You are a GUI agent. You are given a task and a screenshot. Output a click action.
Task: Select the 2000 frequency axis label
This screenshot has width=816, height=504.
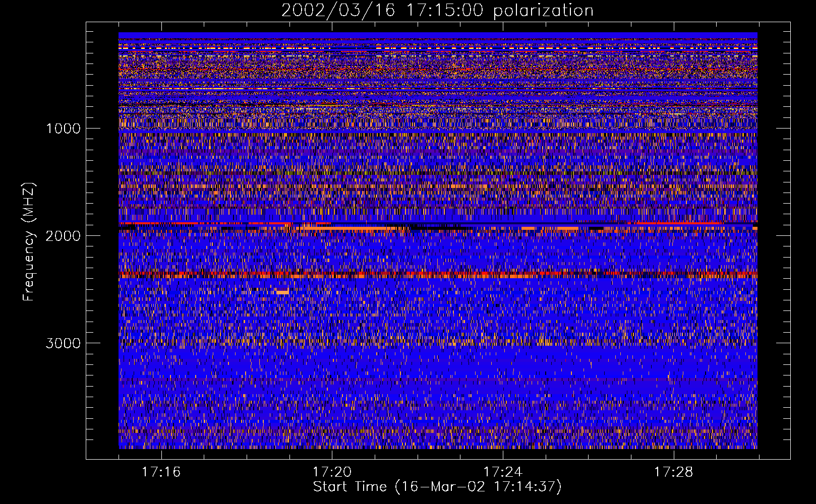tap(63, 236)
